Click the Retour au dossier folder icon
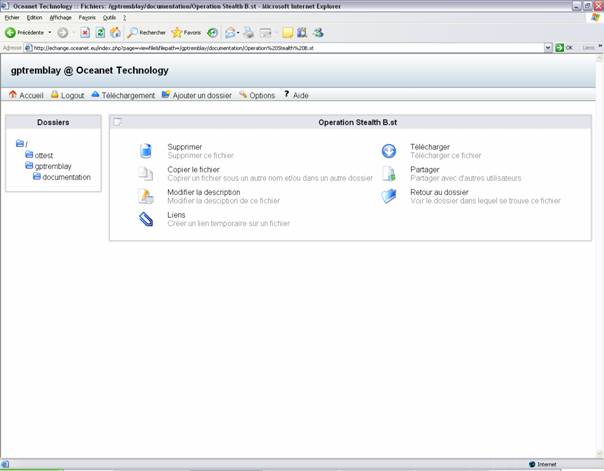The width and height of the screenshot is (604, 471). coord(389,196)
